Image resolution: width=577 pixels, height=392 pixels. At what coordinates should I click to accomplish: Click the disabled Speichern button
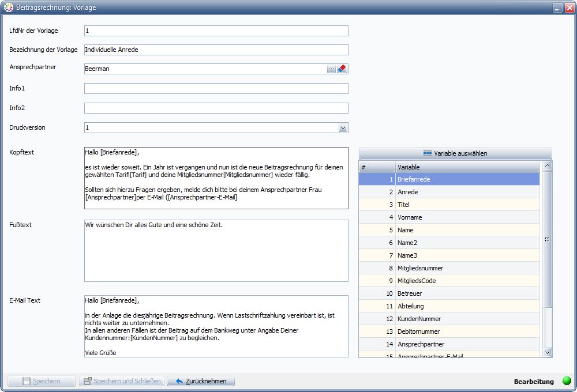pos(42,381)
